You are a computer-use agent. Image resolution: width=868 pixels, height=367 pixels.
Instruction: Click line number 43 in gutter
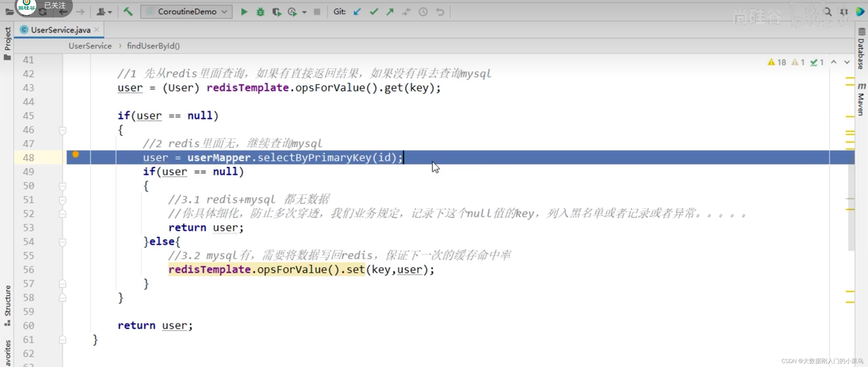click(x=29, y=88)
